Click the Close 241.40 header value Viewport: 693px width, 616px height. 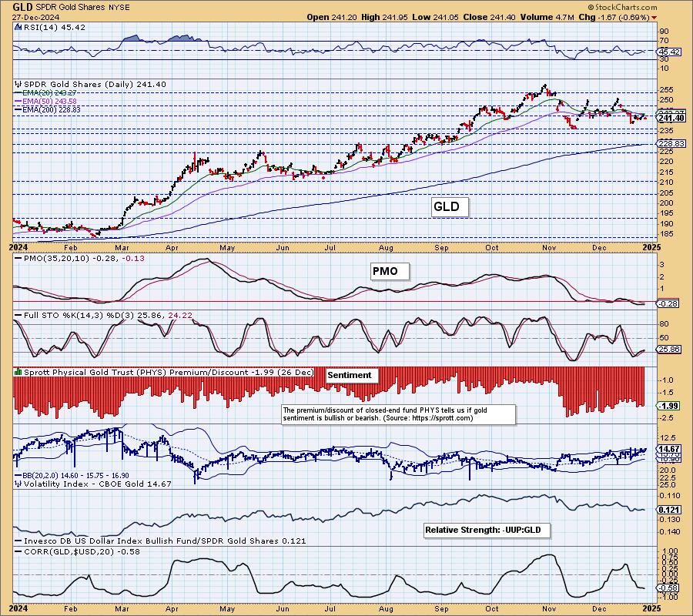tap(489, 17)
